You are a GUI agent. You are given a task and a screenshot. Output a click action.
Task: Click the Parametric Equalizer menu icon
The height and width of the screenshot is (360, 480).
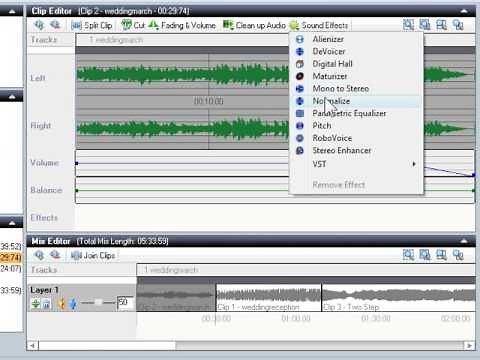pyautogui.click(x=300, y=113)
